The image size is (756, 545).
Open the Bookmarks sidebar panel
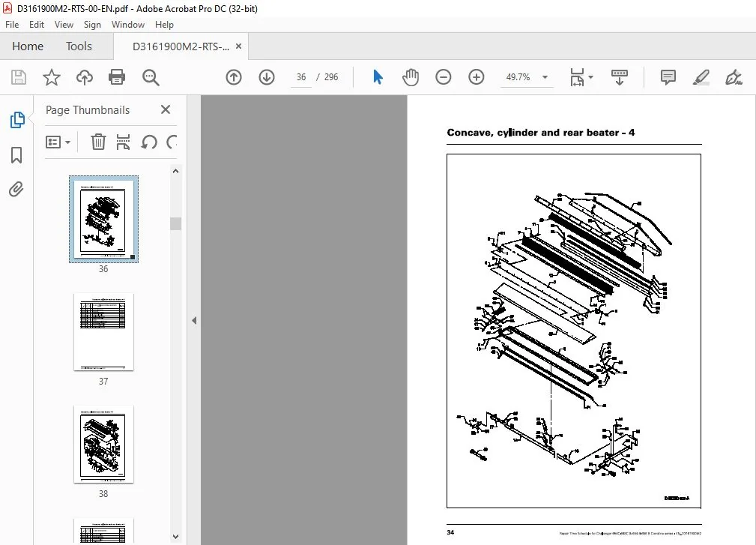click(x=16, y=155)
